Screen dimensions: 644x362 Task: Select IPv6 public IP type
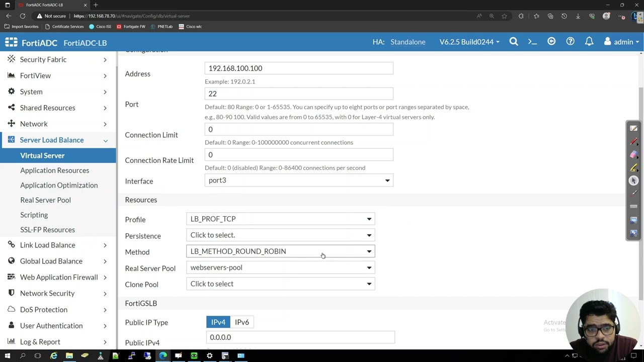click(x=242, y=322)
